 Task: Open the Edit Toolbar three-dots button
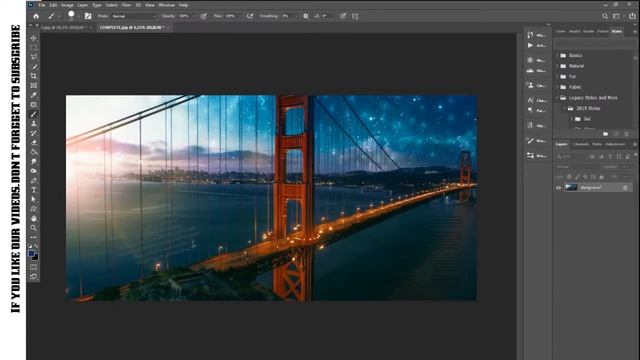tap(34, 237)
